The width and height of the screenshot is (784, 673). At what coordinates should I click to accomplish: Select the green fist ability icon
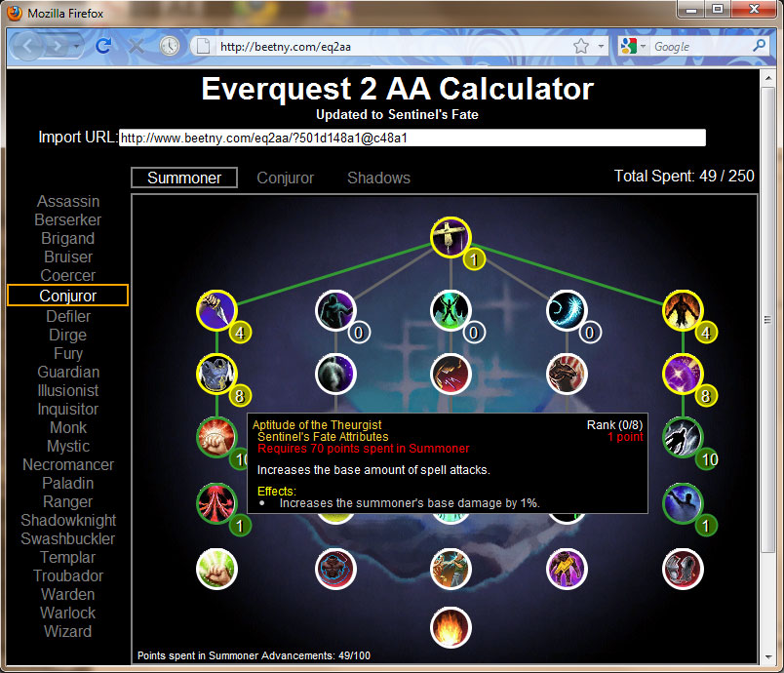coord(216,569)
